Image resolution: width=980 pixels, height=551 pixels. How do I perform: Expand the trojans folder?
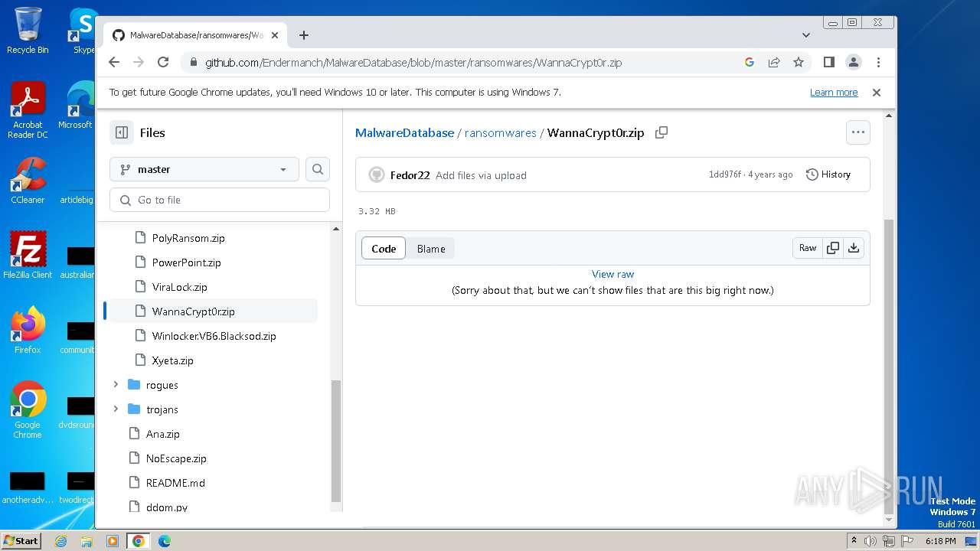pyautogui.click(x=116, y=409)
